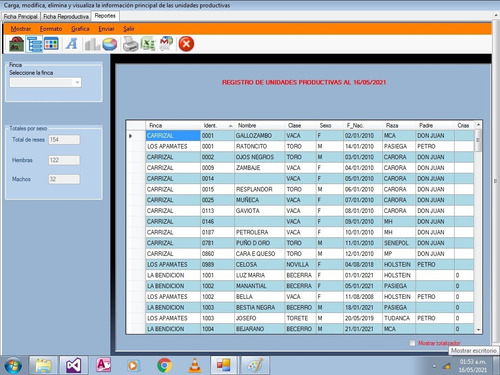This screenshot has height=375, width=500.
Task: Send the report via the Gmail icon
Action: [x=166, y=44]
